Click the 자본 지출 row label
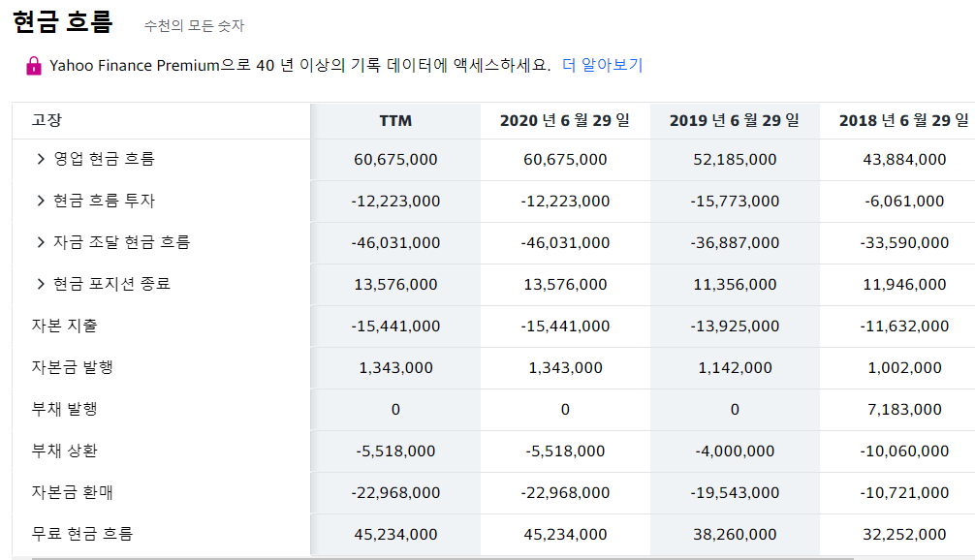 pos(65,326)
